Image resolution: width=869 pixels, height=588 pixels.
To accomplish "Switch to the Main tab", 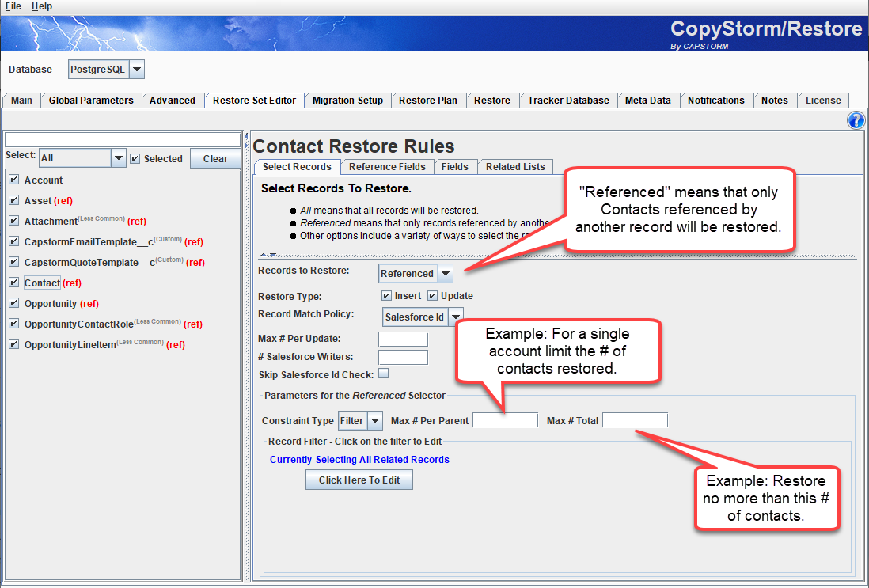I will tap(21, 101).
